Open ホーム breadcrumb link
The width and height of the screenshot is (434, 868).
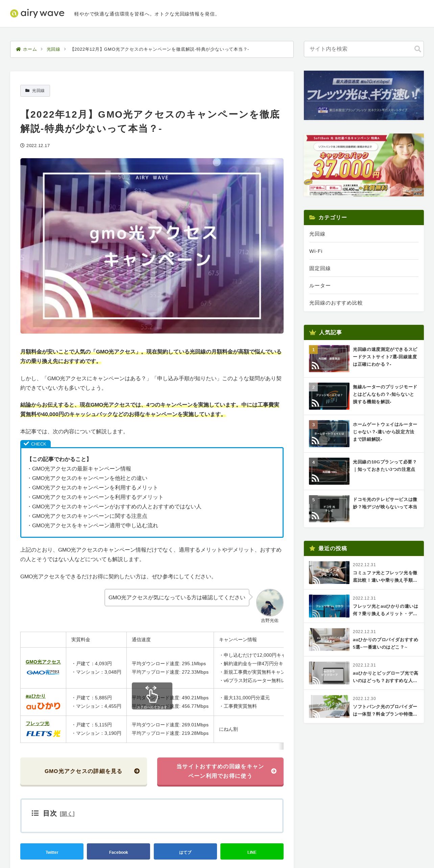[30, 49]
